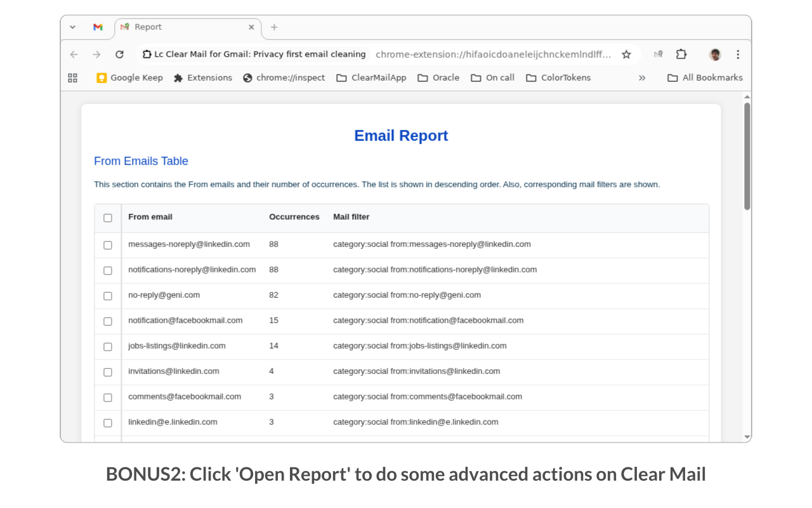Open the Extensions puzzle icon
The image size is (812, 508).
(x=681, y=55)
